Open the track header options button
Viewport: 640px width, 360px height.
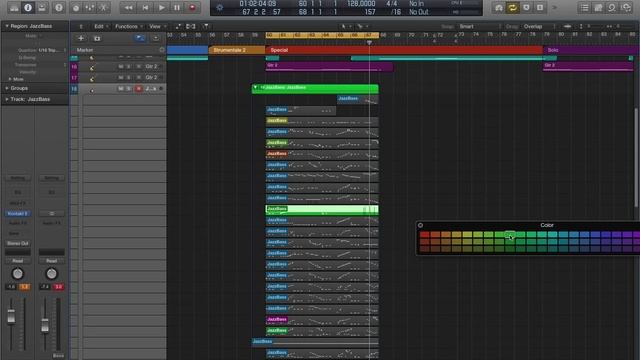point(156,38)
